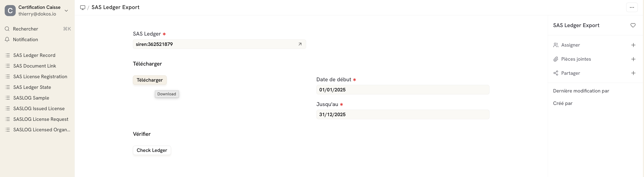Add an assignee via Assigner plus

633,45
